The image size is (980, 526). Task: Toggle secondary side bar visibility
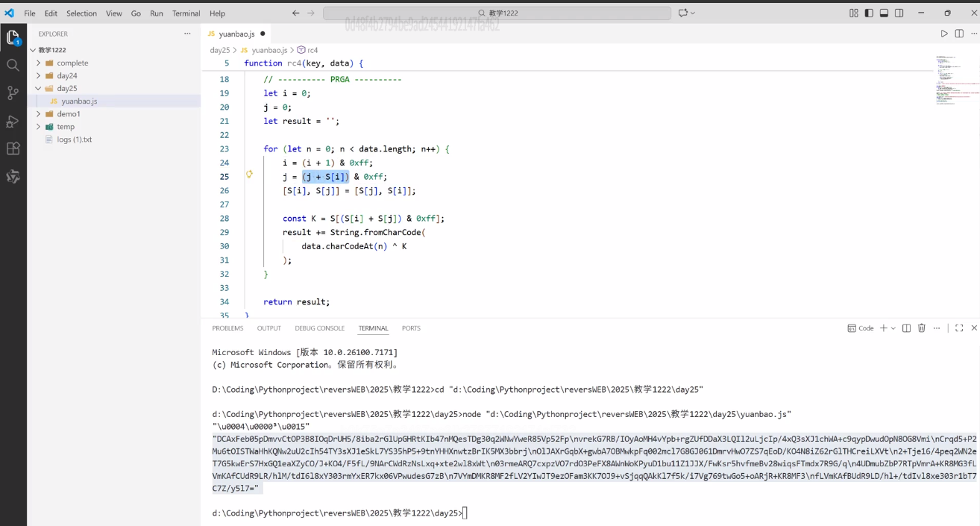click(x=899, y=13)
